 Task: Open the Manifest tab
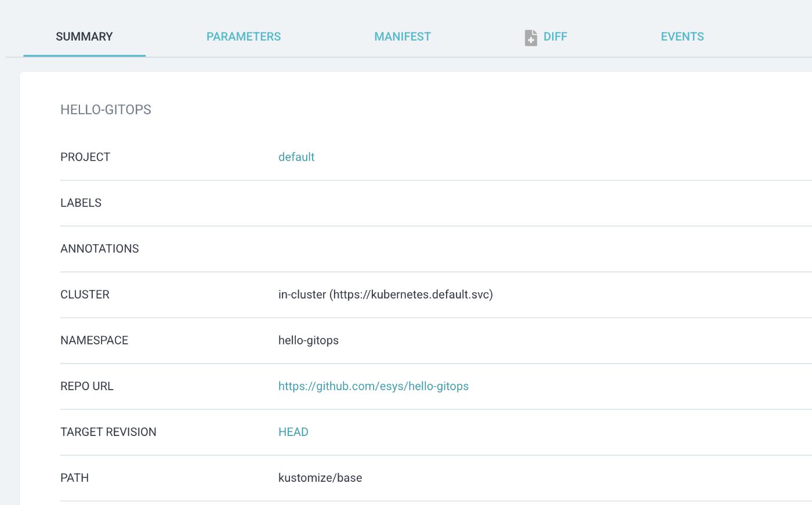coord(403,37)
